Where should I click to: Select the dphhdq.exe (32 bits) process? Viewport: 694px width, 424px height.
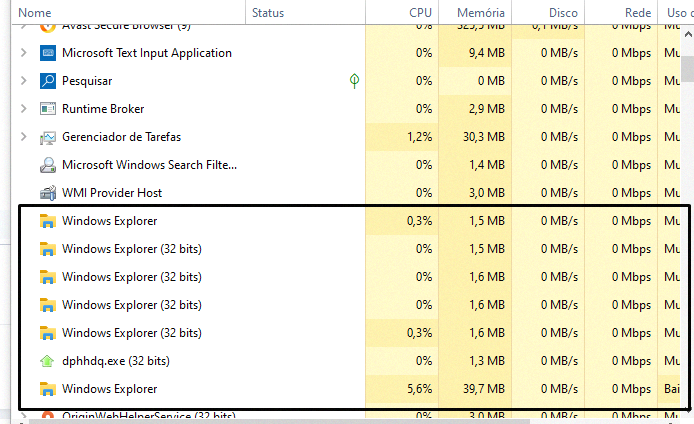click(116, 361)
